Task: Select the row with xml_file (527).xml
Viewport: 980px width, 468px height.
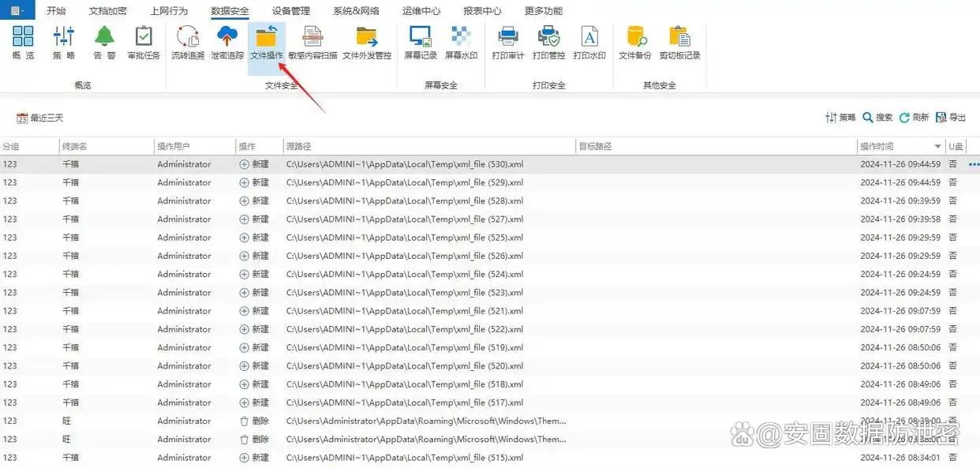Action: coord(490,219)
